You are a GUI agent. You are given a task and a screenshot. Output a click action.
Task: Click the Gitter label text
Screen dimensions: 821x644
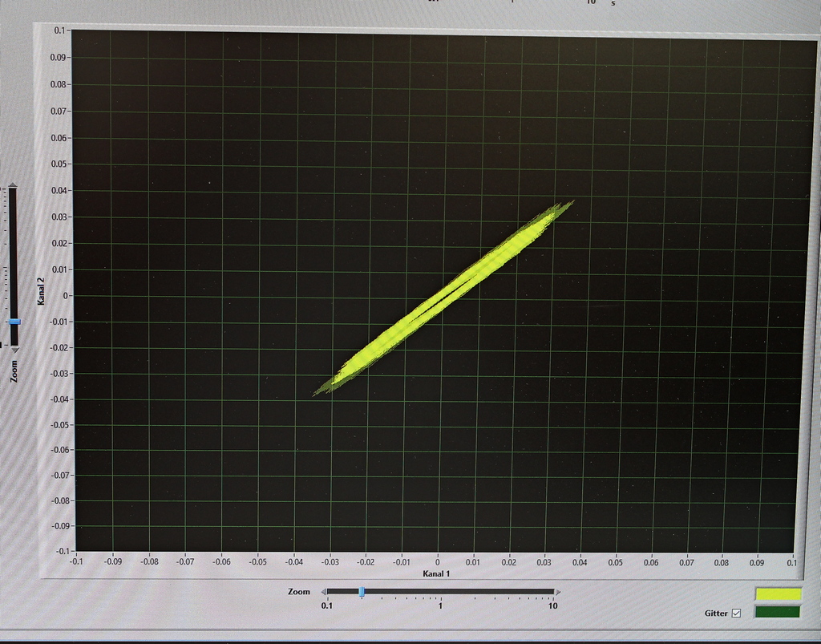pos(716,614)
